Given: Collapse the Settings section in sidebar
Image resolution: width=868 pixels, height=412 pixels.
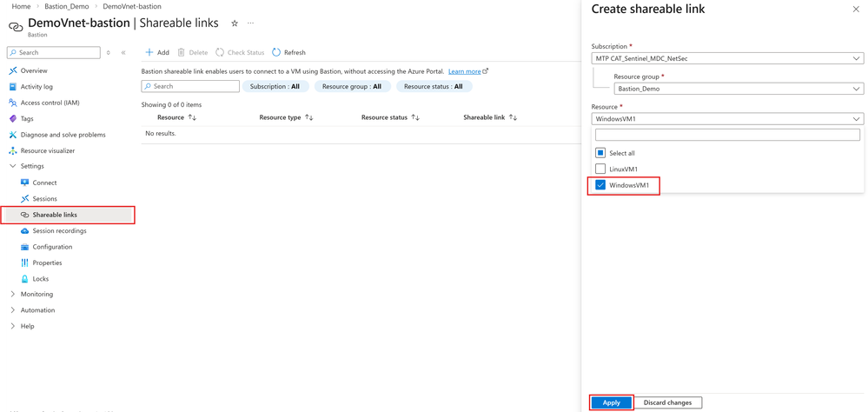Looking at the screenshot, I should pos(13,167).
